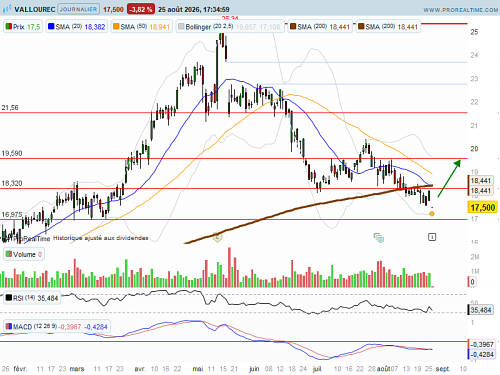Click the ProRealTime chart icon beside VALLOUREC
Image resolution: width=500 pixels, height=375 pixels.
tap(7, 9)
